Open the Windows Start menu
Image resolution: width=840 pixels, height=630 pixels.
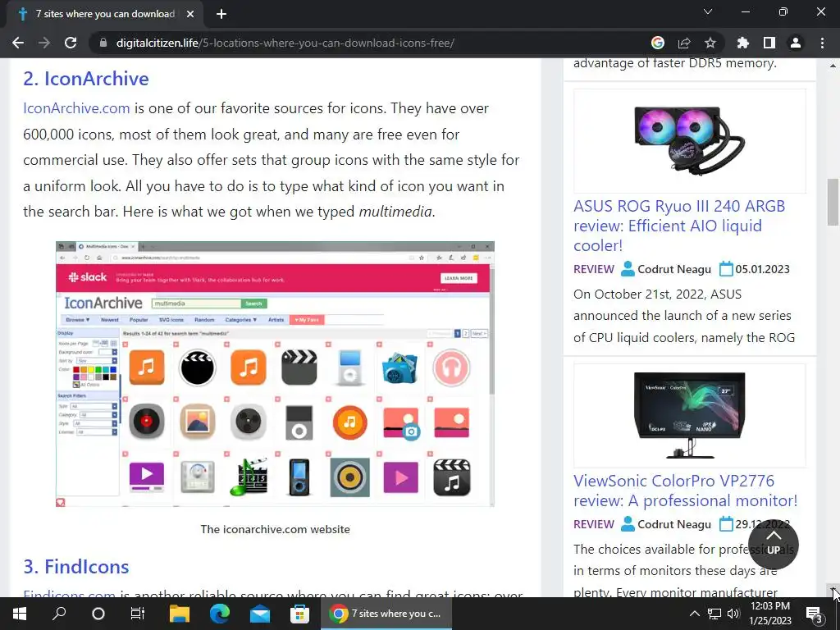click(x=20, y=614)
